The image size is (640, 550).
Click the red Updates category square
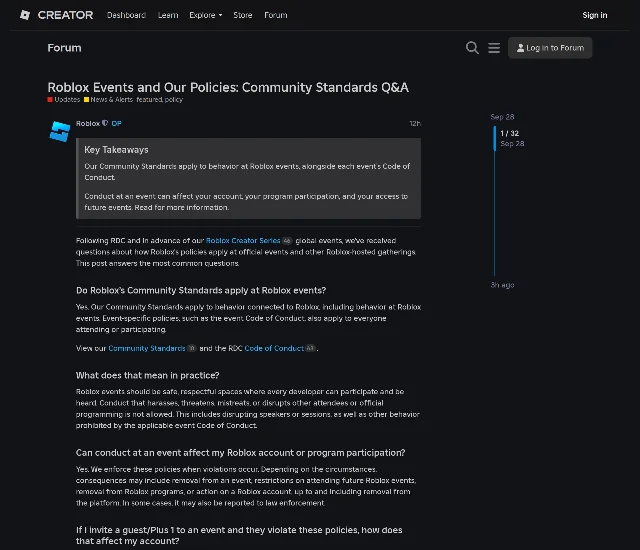tap(50, 100)
